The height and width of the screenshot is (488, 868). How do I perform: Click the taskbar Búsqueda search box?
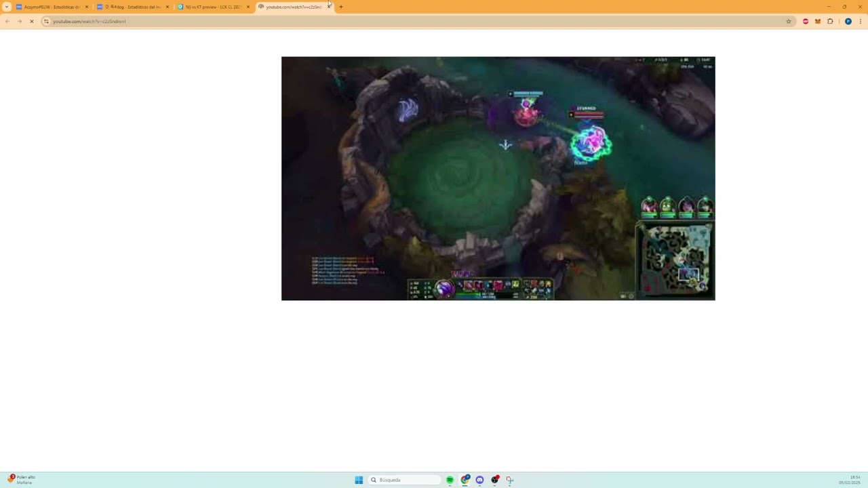pyautogui.click(x=405, y=480)
